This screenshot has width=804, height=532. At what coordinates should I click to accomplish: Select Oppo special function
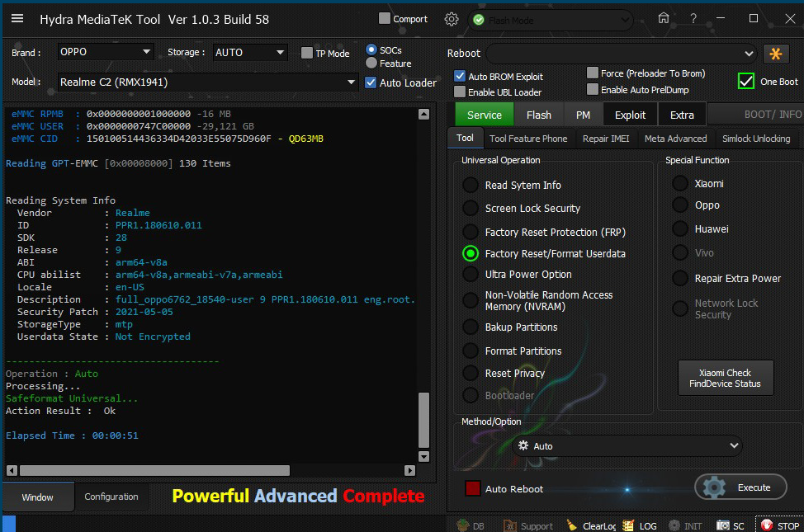point(680,205)
